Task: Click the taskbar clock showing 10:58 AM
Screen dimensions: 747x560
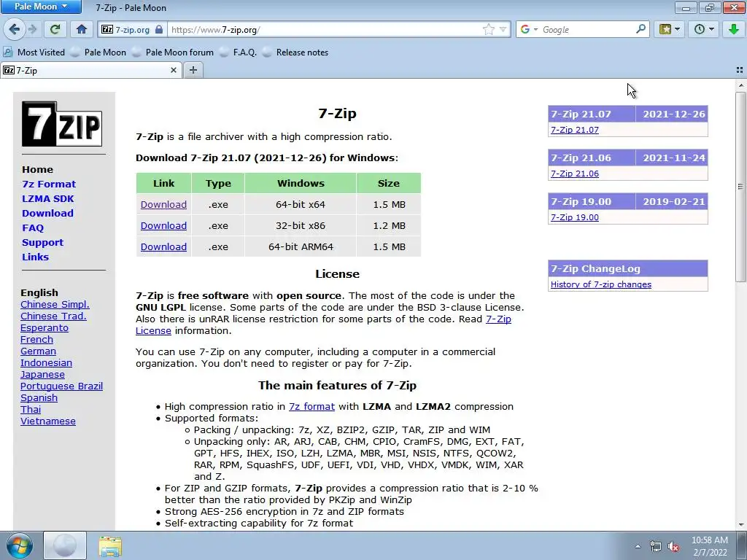Action: (x=710, y=546)
